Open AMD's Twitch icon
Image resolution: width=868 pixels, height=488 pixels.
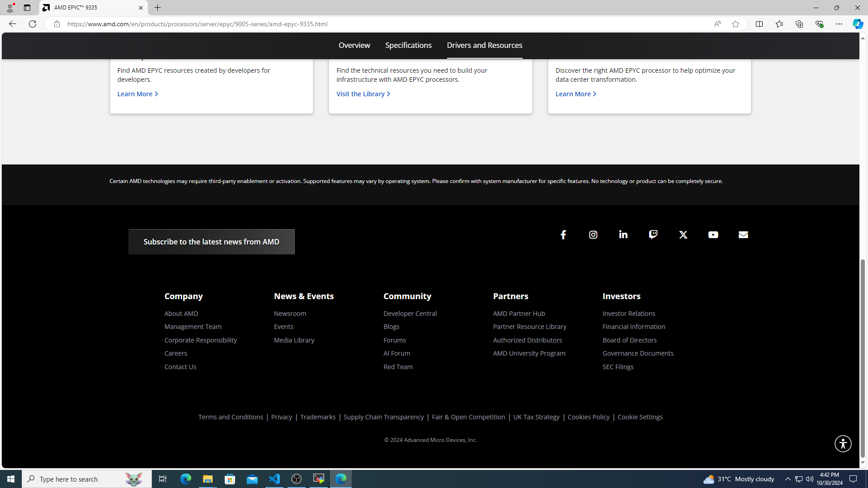[x=653, y=235]
